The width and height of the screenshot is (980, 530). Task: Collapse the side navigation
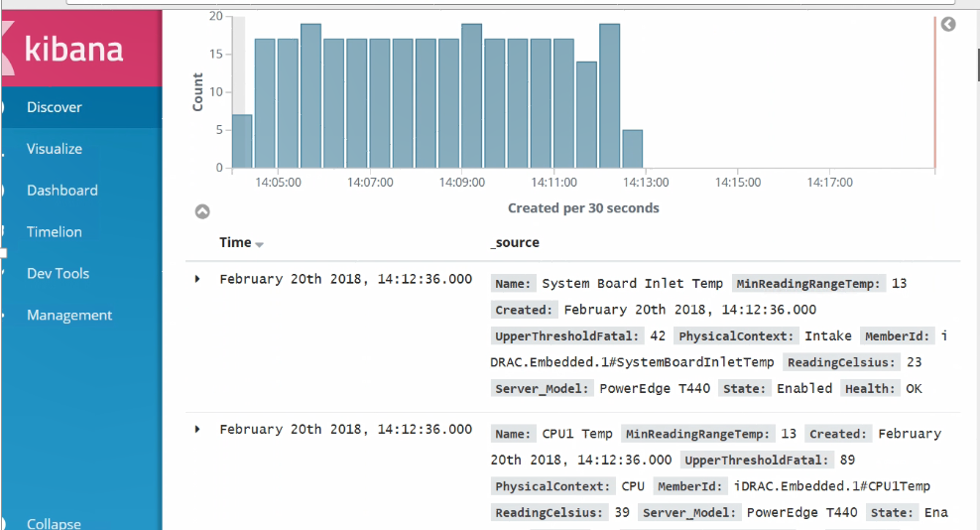pos(55,523)
